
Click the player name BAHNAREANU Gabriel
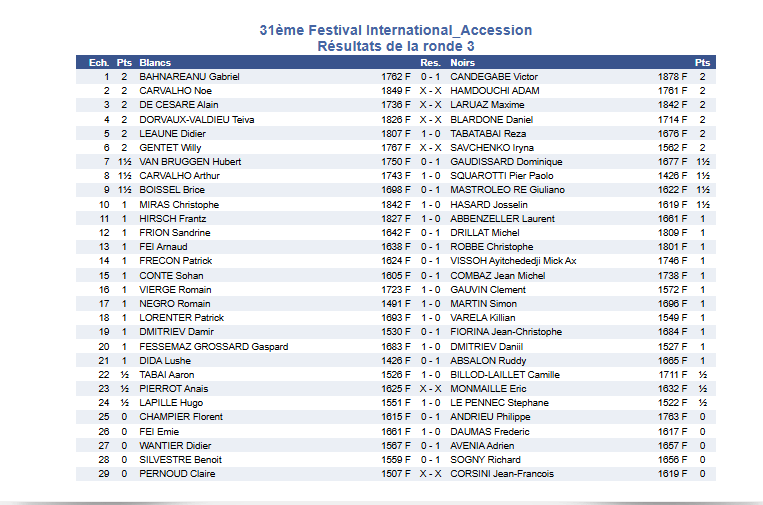[189, 77]
